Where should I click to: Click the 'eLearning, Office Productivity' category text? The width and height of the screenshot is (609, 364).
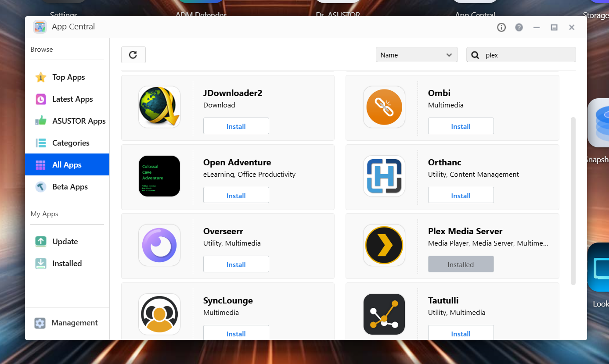click(x=249, y=174)
